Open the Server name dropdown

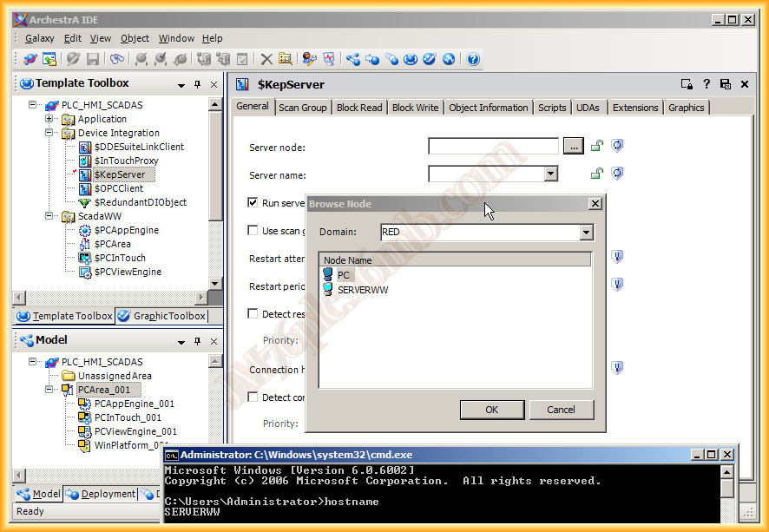(550, 174)
